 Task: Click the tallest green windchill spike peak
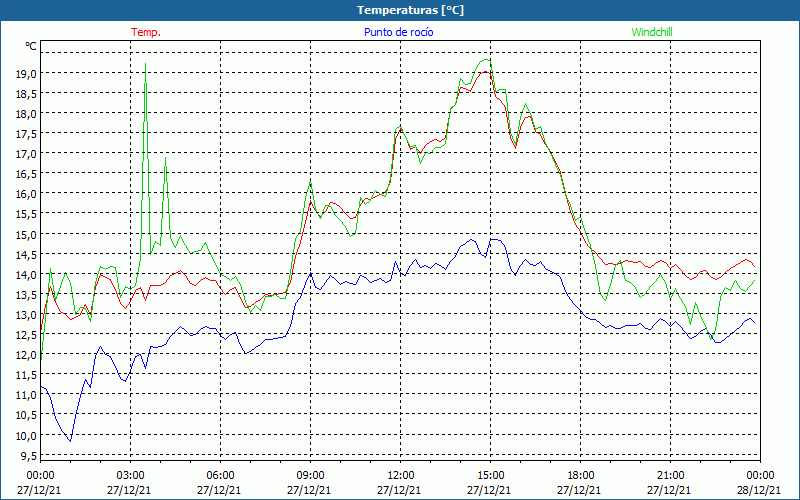(x=145, y=64)
